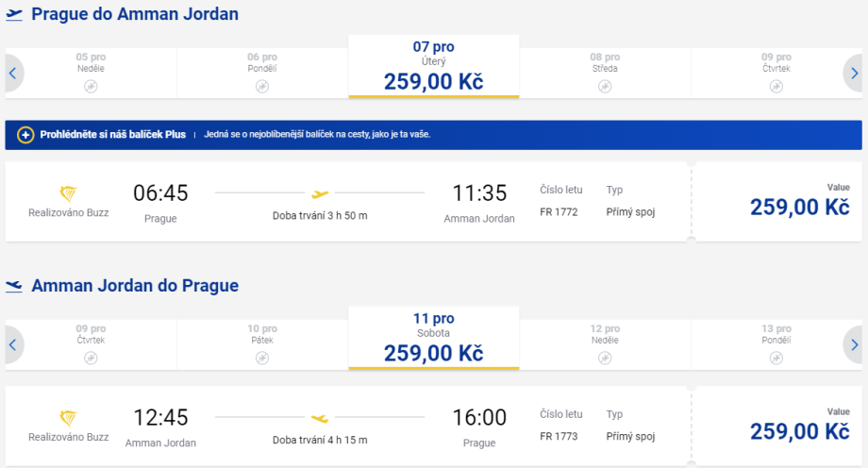Show earlier return dates with left arrow

12,344
